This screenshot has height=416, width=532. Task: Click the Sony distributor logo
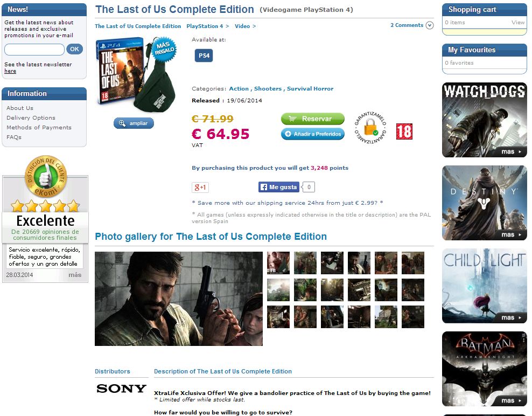click(x=121, y=389)
